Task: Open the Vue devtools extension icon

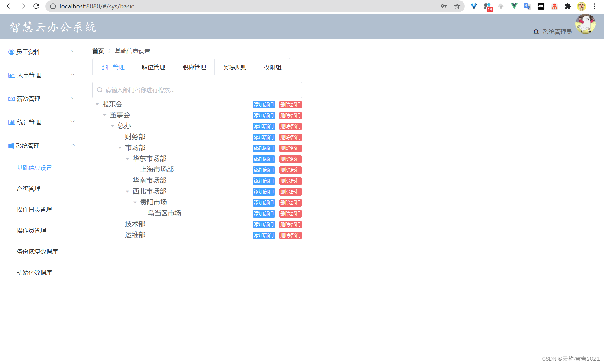Action: (x=514, y=6)
